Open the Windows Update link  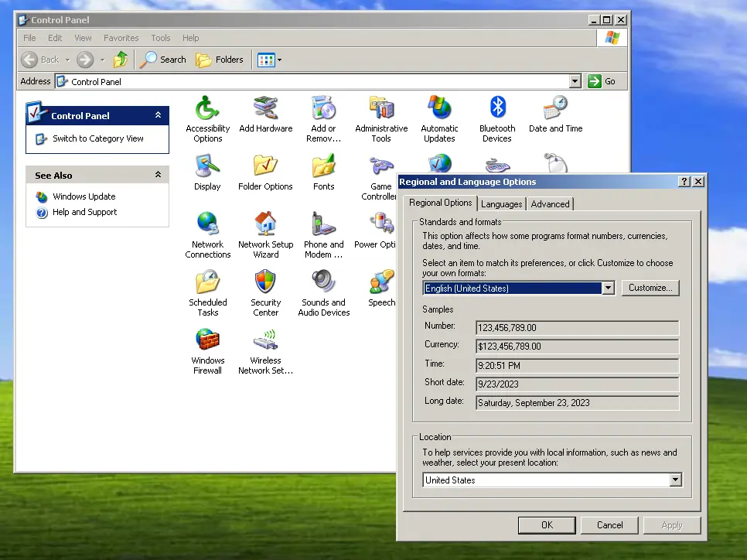click(84, 196)
